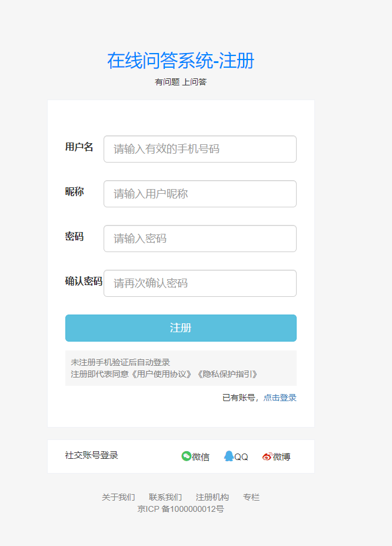Select the 微信 login label
Screen dimensions: 392x546
(x=201, y=456)
